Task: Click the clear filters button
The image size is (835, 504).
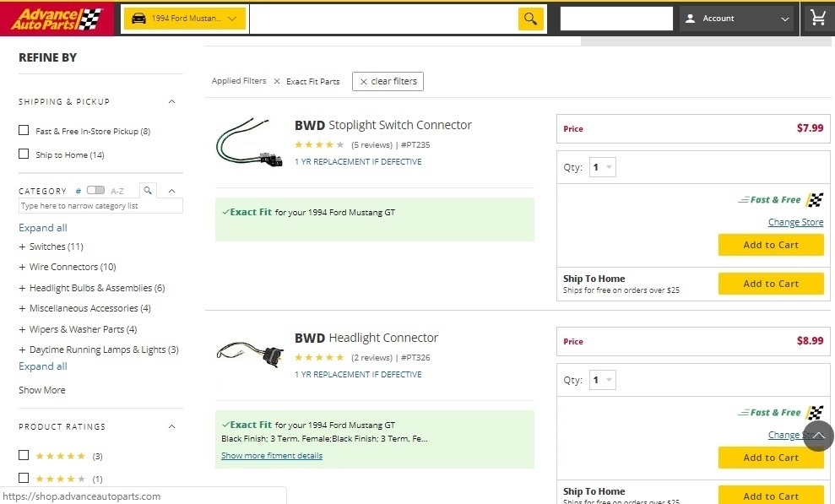Action: click(388, 82)
